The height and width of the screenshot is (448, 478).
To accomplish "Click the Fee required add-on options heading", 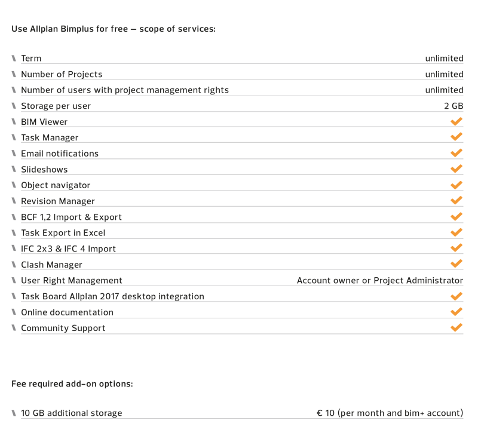I will tap(72, 383).
